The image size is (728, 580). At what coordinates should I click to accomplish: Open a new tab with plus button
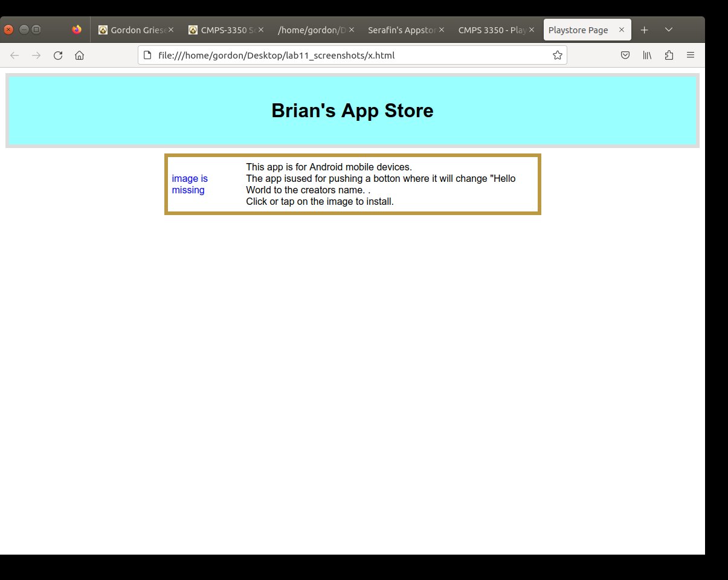645,30
